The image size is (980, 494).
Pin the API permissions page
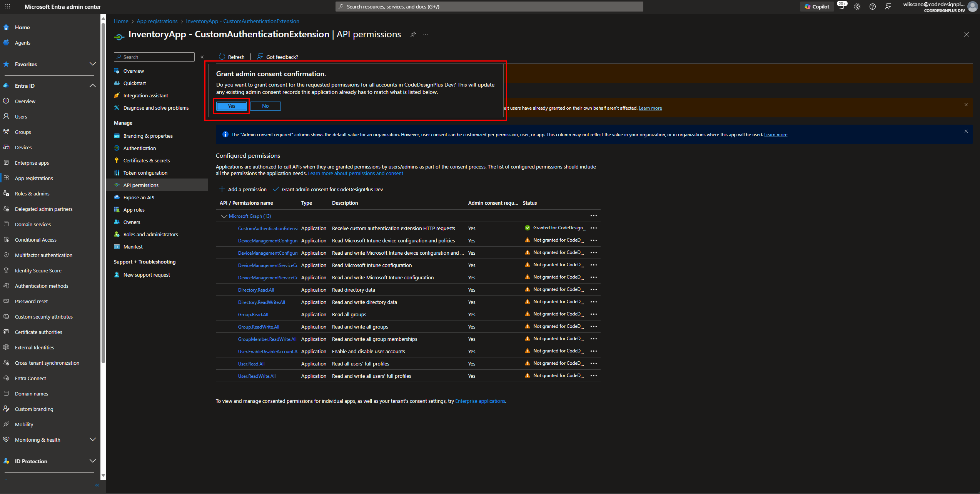point(413,34)
